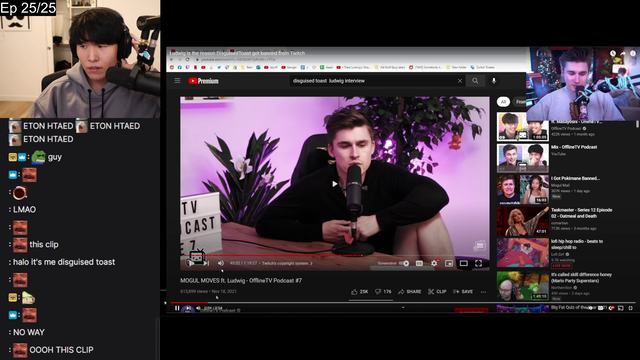The height and width of the screenshot is (360, 640).
Task: Enable miniplayer mode
Action: point(449,263)
